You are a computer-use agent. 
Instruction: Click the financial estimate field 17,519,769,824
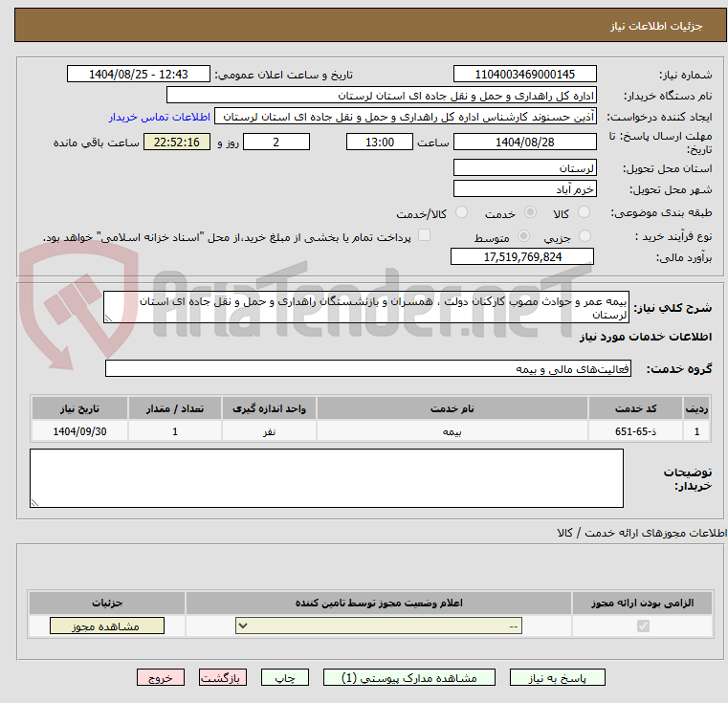click(522, 257)
